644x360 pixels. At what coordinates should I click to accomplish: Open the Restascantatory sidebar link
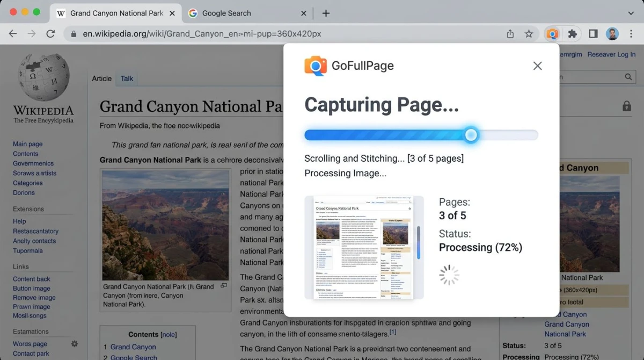[x=35, y=231]
